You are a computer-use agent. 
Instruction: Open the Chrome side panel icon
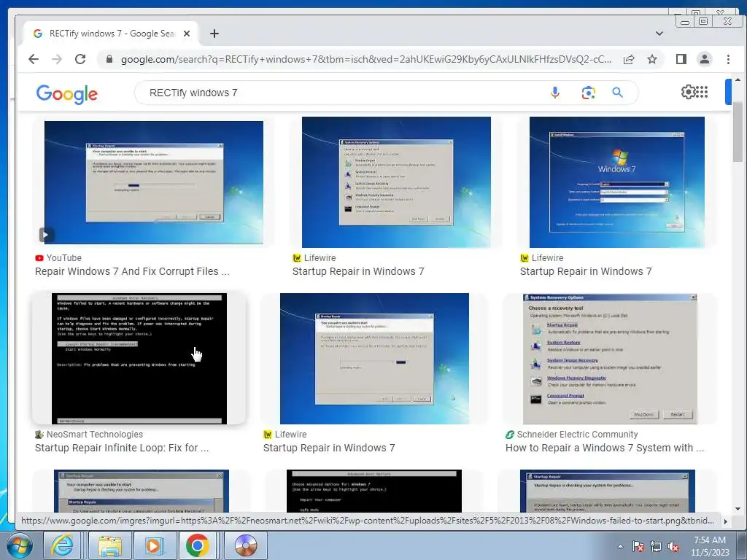(681, 59)
